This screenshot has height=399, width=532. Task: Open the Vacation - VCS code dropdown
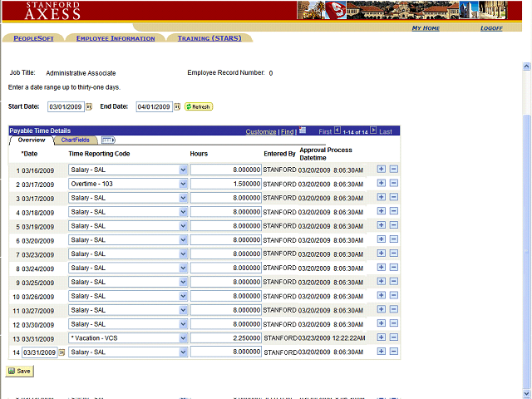tap(183, 338)
